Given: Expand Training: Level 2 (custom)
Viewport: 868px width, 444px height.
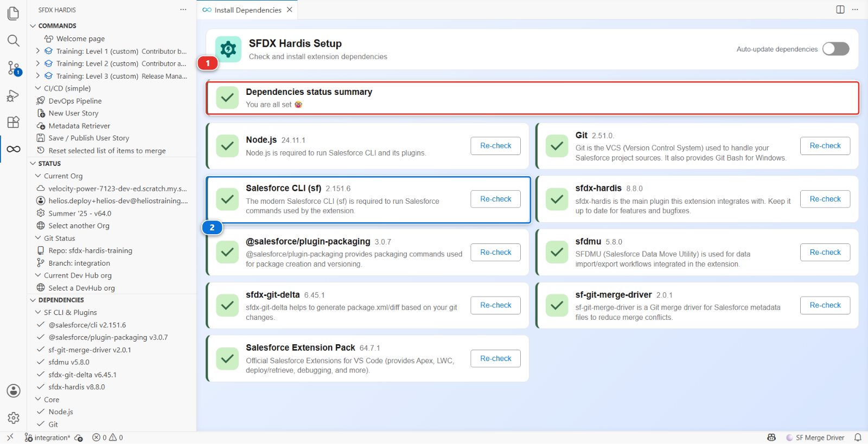Looking at the screenshot, I should [x=38, y=63].
